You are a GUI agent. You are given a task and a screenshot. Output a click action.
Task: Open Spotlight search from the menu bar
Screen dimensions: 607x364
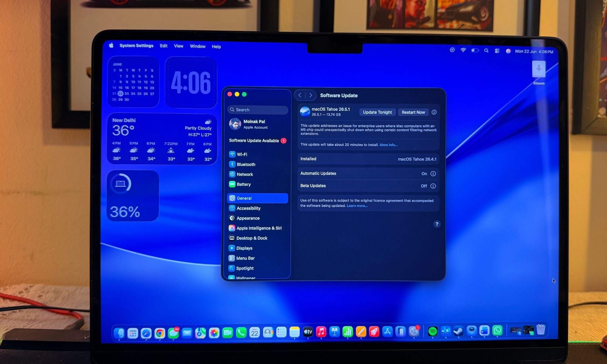click(486, 51)
